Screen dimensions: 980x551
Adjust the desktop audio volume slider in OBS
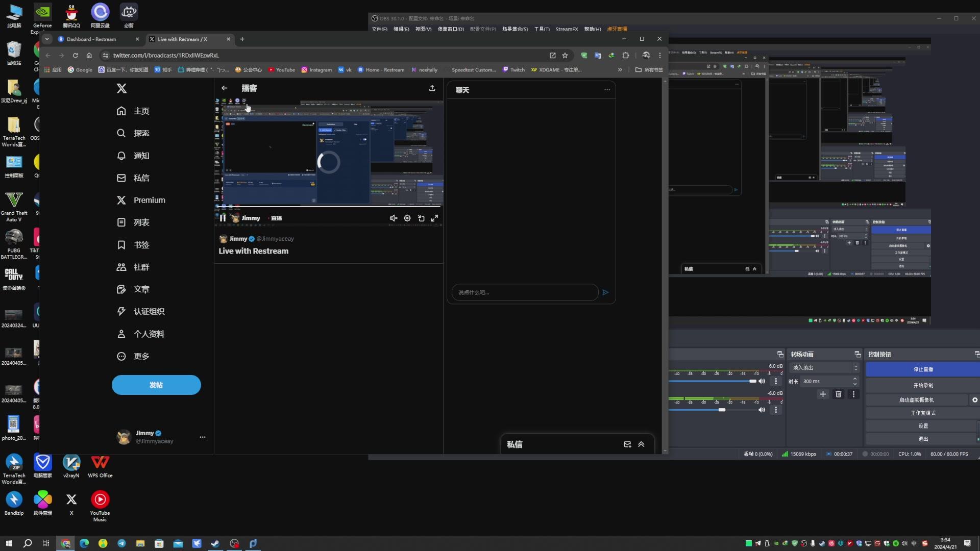pyautogui.click(x=735, y=381)
